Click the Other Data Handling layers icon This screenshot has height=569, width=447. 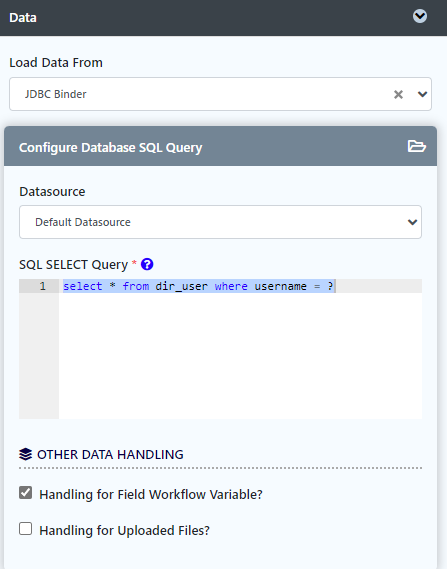pyautogui.click(x=25, y=454)
